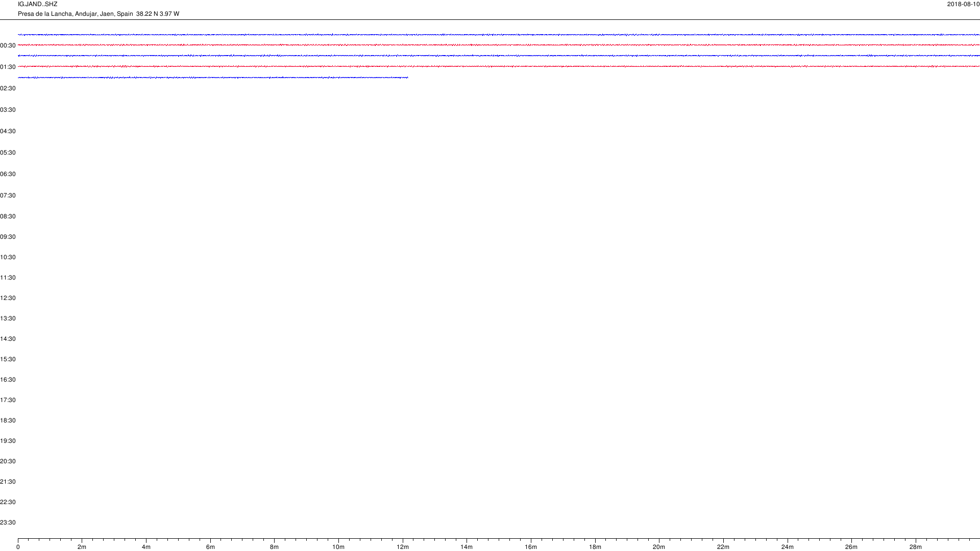Click the 10m axis label
Image resolution: width=980 pixels, height=551 pixels.
click(338, 547)
